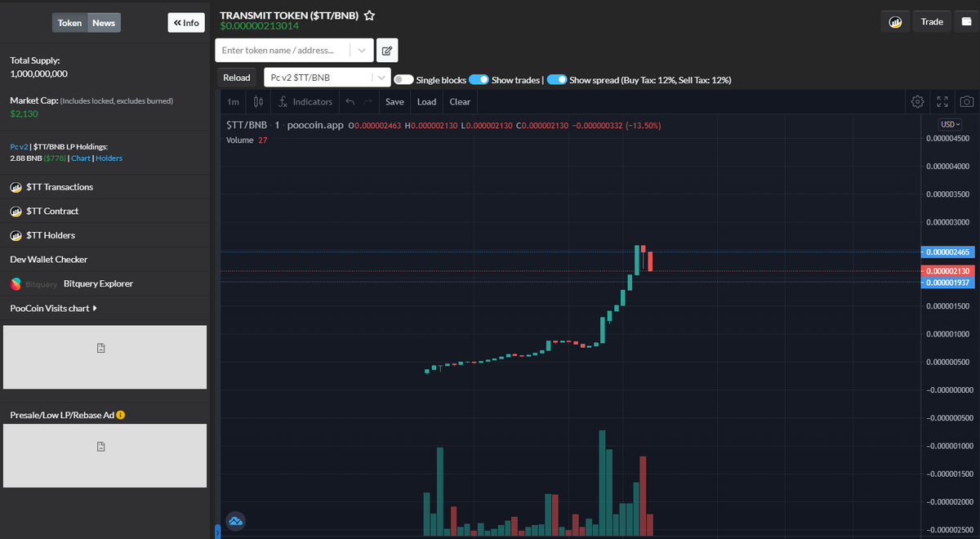
Task: Click the 0.000001937 price label
Action: click(948, 283)
